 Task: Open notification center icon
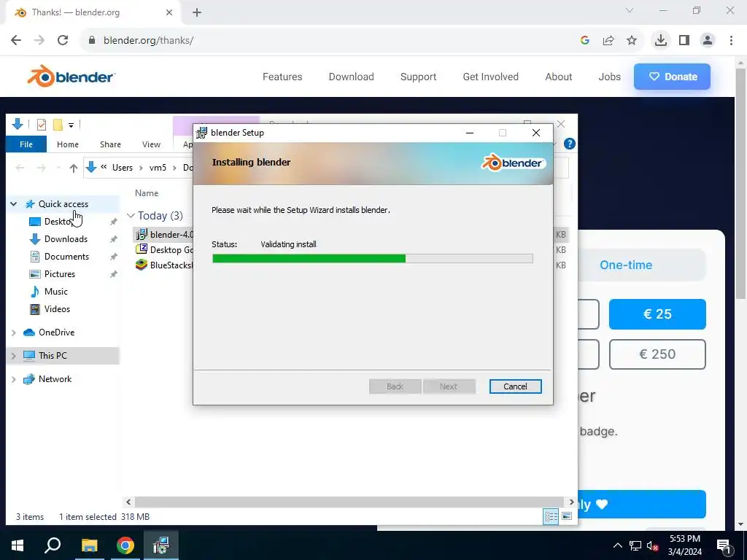[724, 545]
